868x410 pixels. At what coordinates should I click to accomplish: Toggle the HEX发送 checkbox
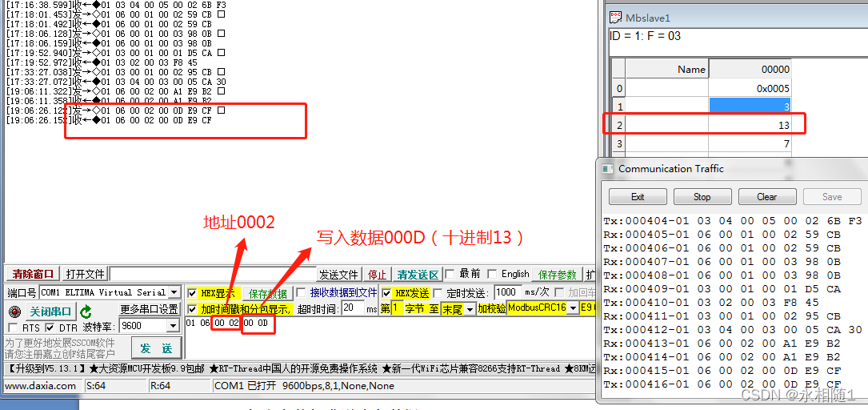pos(387,292)
